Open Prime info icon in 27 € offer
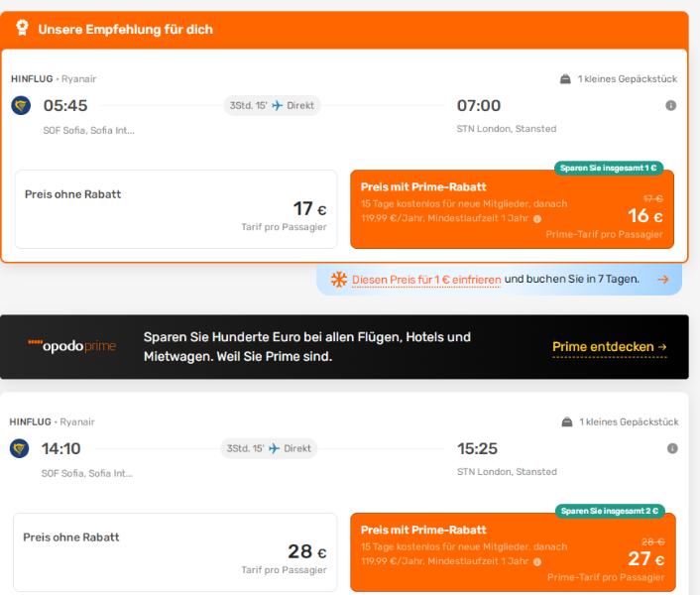The width and height of the screenshot is (700, 595). tap(537, 561)
